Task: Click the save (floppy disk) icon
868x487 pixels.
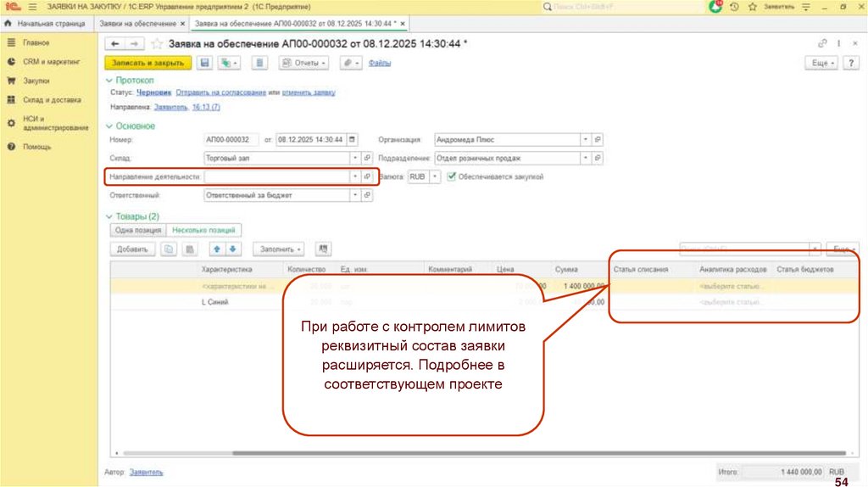Action: click(205, 63)
